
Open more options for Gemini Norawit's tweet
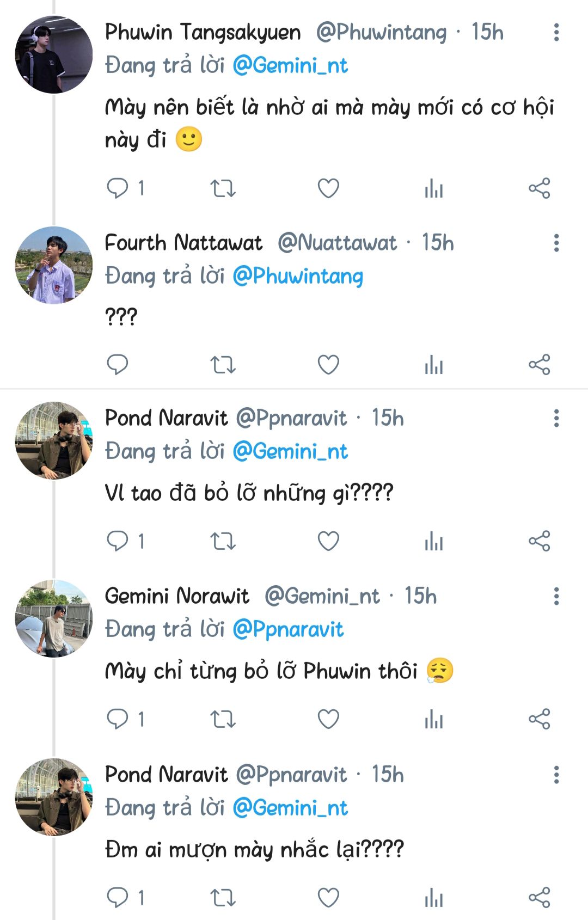(x=556, y=596)
